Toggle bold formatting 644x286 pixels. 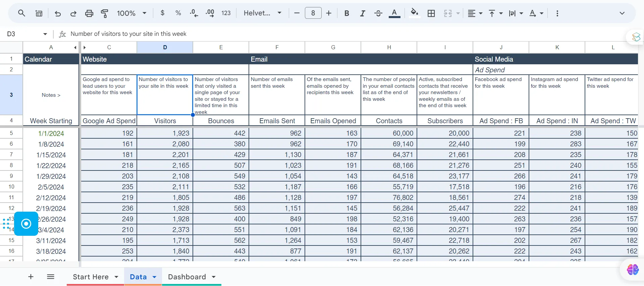[347, 13]
